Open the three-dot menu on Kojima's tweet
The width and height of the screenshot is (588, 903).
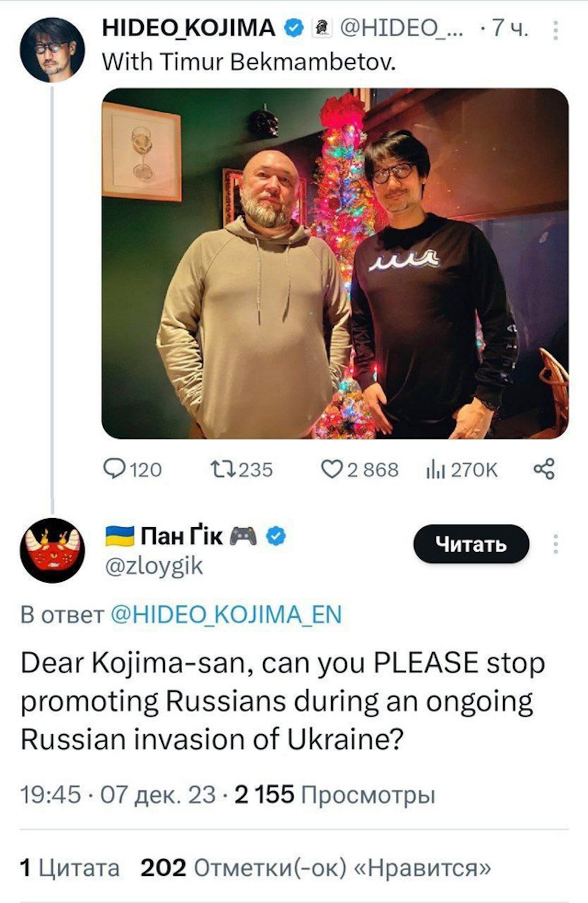tap(556, 30)
